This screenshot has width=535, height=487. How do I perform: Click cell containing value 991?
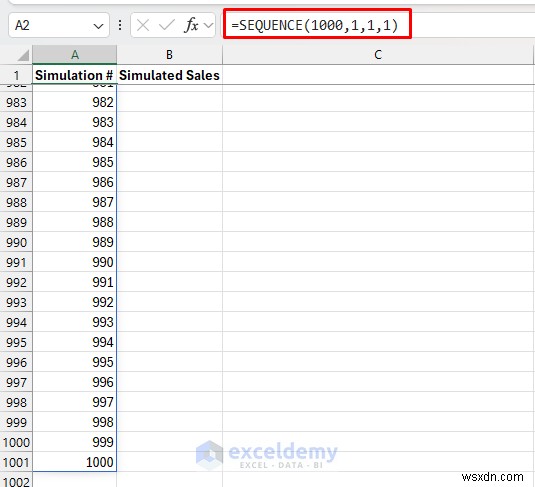tap(75, 282)
